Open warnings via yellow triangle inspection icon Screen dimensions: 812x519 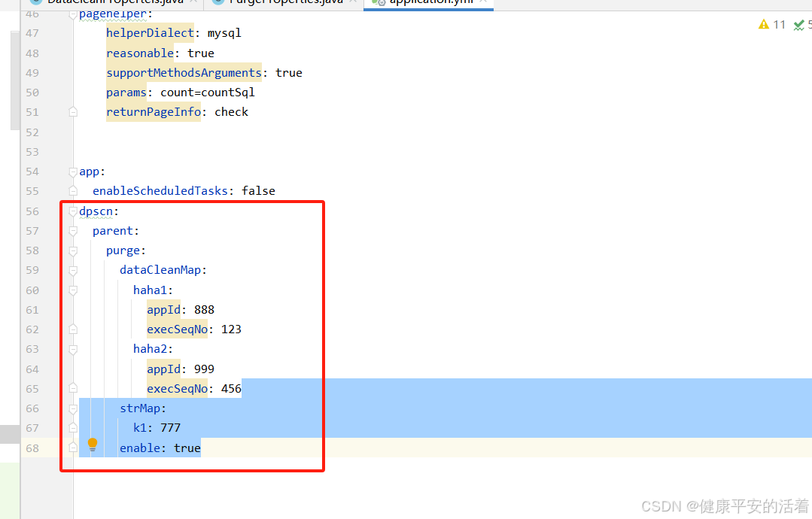762,24
